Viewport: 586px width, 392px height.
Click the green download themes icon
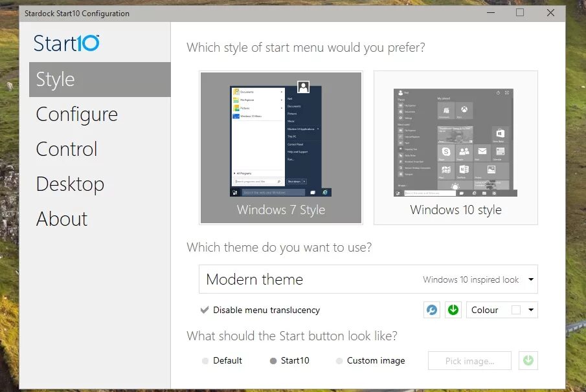tap(453, 310)
